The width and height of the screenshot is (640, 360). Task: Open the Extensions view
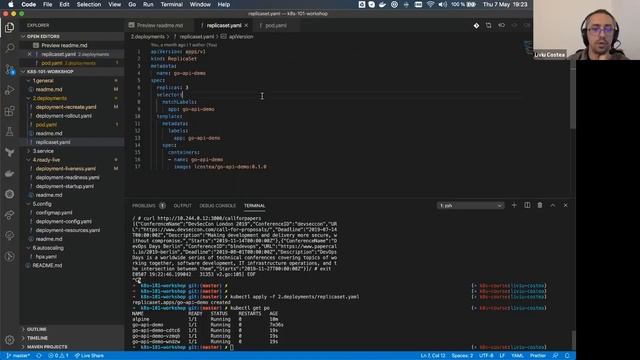9,111
